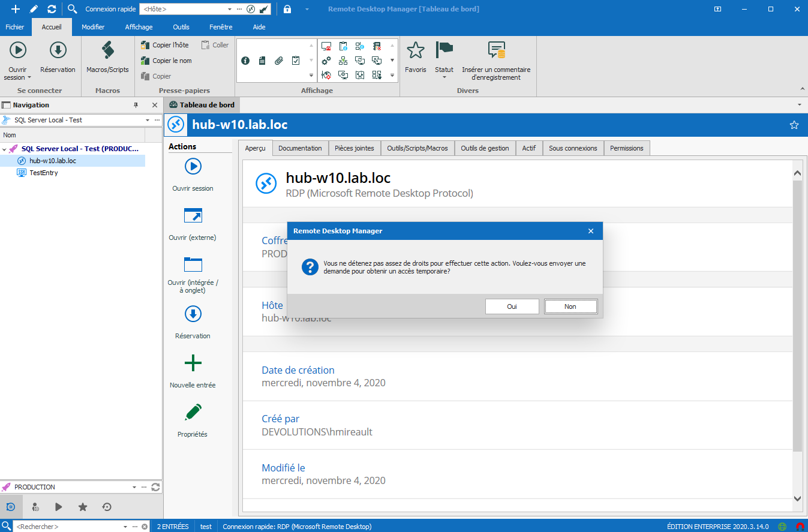The height and width of the screenshot is (532, 808).
Task: Open the Affichage menu tab
Action: coord(139,27)
